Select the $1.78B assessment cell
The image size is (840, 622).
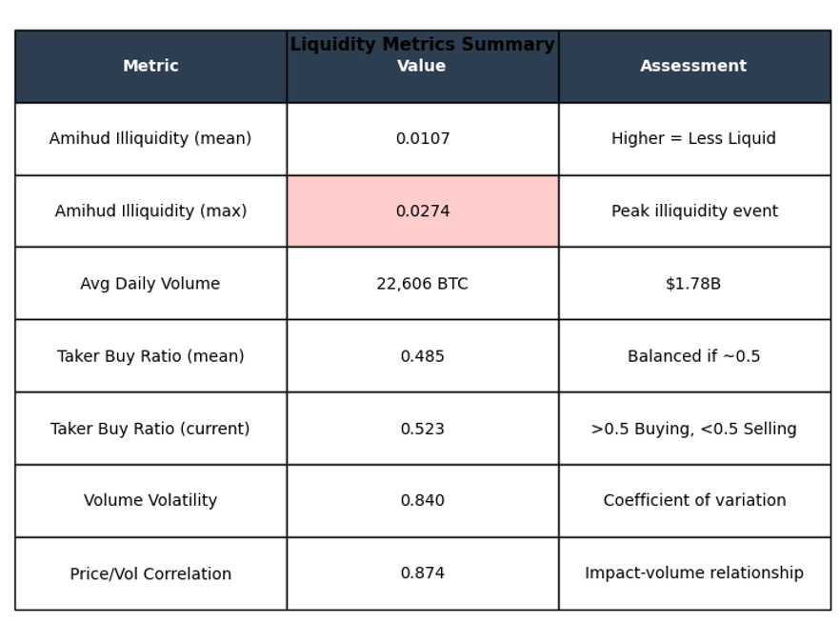click(x=693, y=284)
